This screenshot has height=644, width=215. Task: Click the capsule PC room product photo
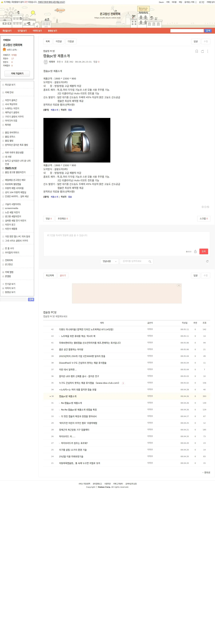(x=77, y=140)
